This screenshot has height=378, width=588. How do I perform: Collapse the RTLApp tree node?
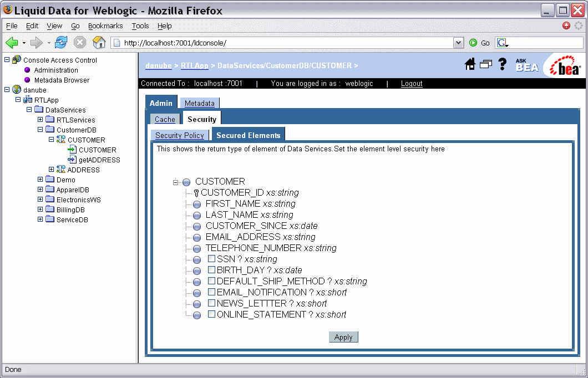pyautogui.click(x=18, y=100)
